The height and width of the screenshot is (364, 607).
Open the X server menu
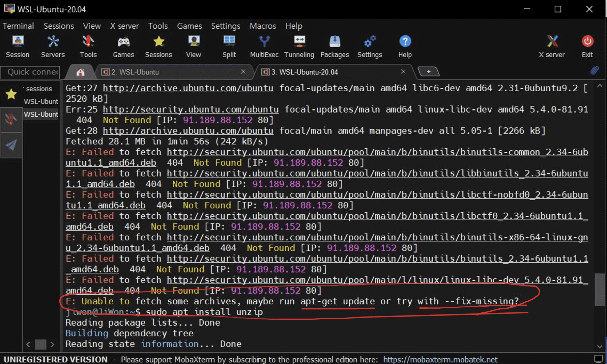pyautogui.click(x=124, y=26)
